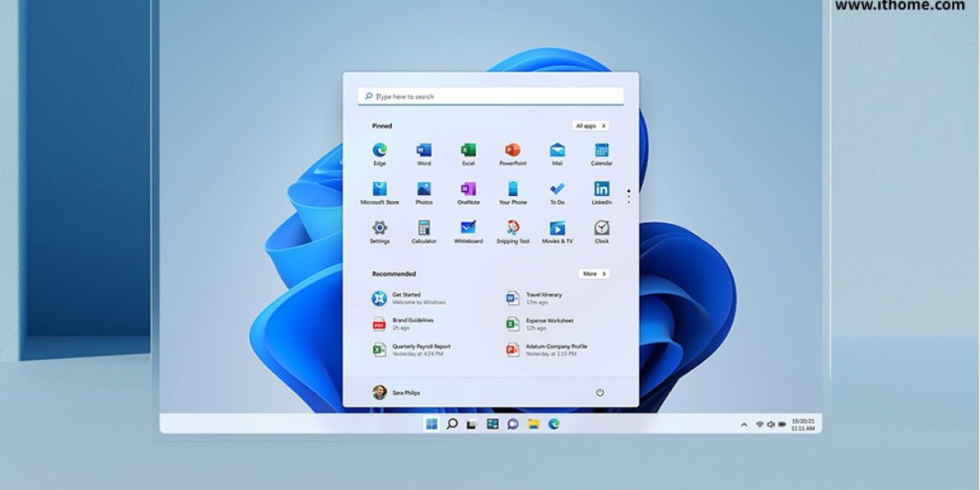Click the All apps button
The width and height of the screenshot is (980, 490).
tap(590, 126)
